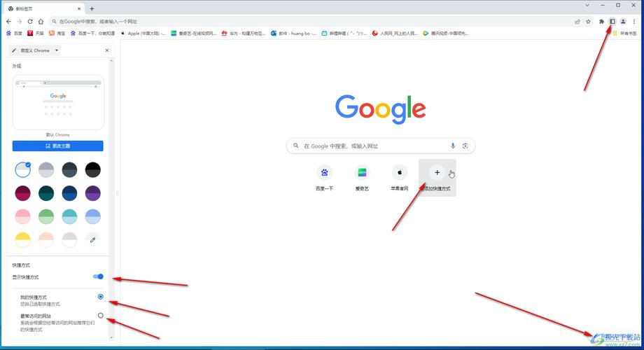The height and width of the screenshot is (350, 644).
Task: Select the peach theme color swatch
Action: coord(46,240)
